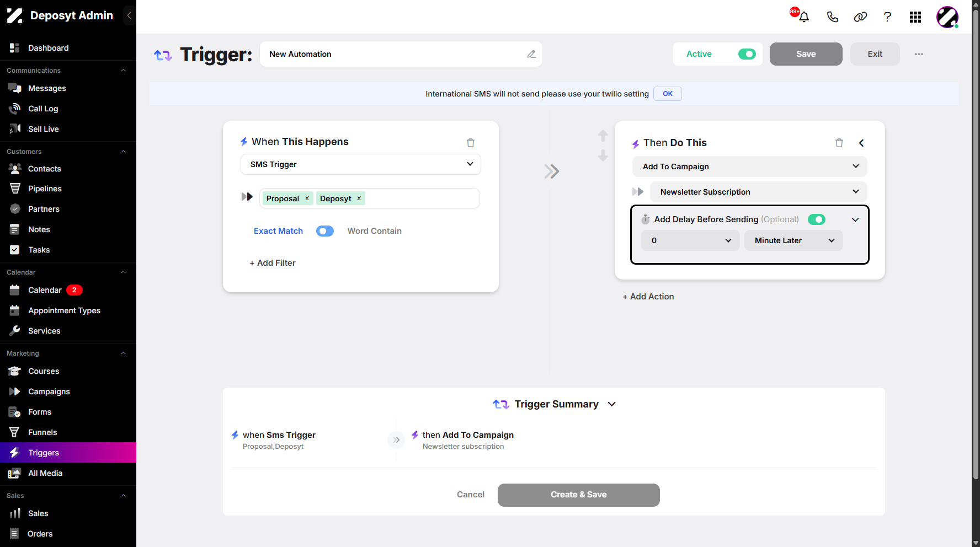Open the delay amount 0 dropdown

coord(690,240)
